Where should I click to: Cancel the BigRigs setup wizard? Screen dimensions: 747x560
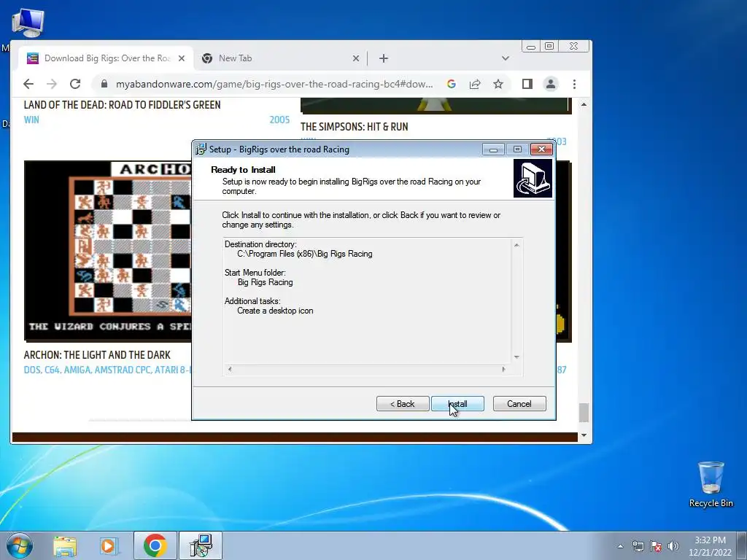[x=519, y=404]
